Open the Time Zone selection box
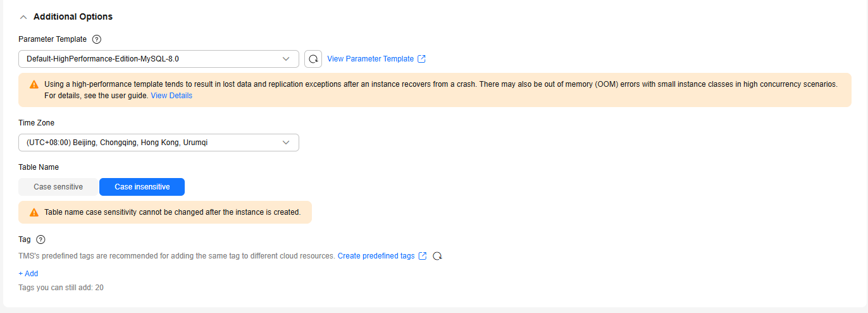Screen dimensions: 868x313 [x=152, y=143]
